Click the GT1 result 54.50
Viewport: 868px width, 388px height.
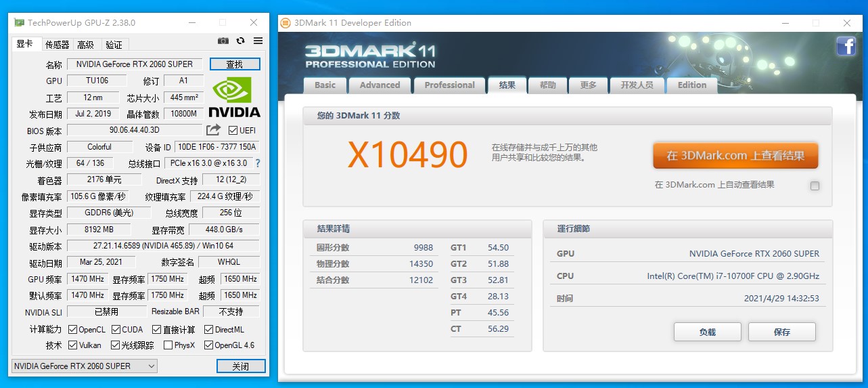click(498, 248)
